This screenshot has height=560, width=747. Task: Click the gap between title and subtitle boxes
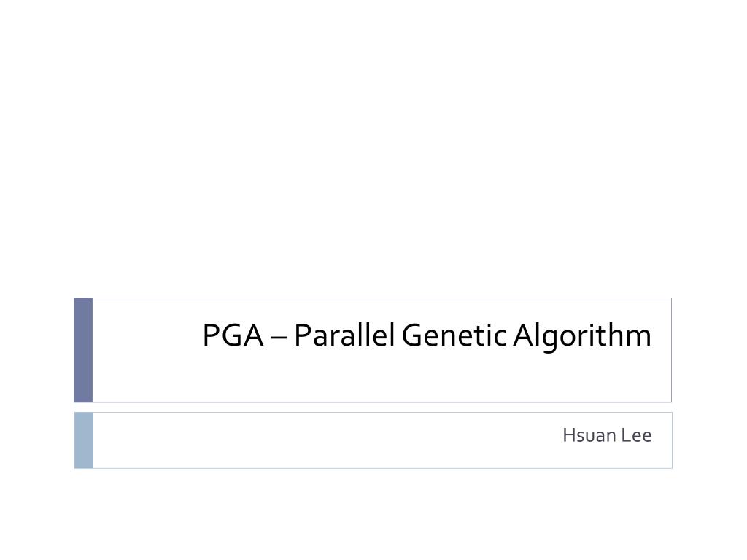(x=373, y=408)
